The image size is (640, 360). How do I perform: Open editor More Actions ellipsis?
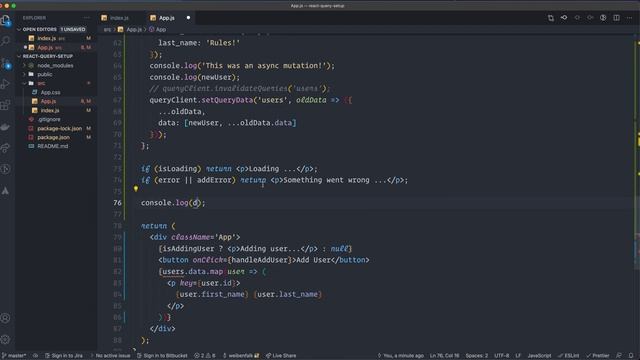coord(629,18)
